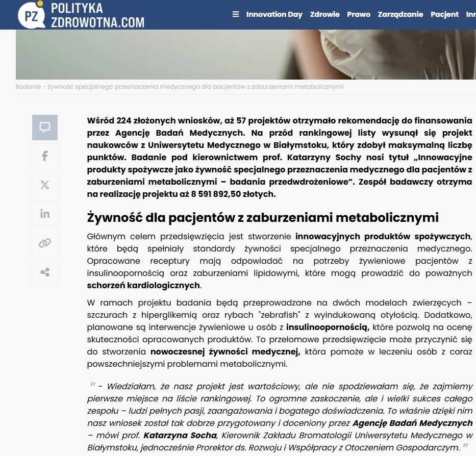Click bold 'nowoczesnej żywności medycznej' text

pyautogui.click(x=225, y=352)
